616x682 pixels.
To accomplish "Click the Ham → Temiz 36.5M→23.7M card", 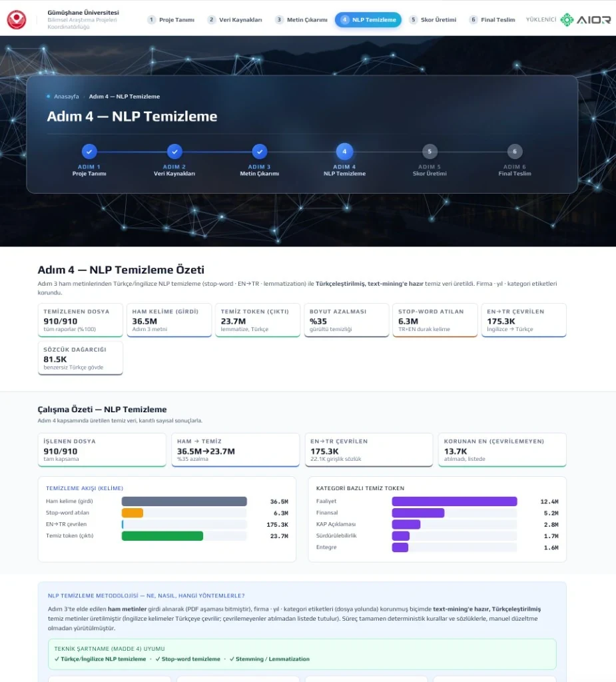I will click(235, 450).
